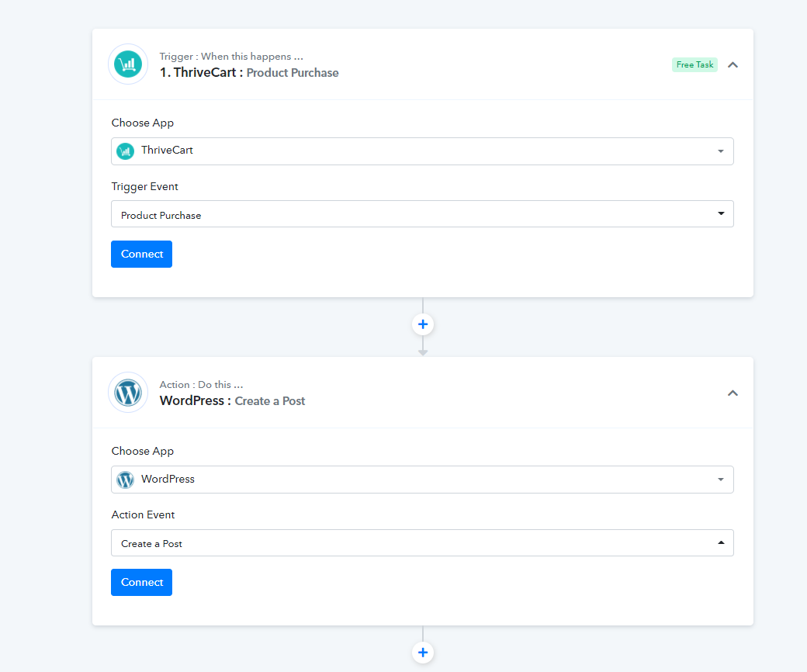Add a step between trigger and action
The height and width of the screenshot is (672, 807).
coord(423,324)
